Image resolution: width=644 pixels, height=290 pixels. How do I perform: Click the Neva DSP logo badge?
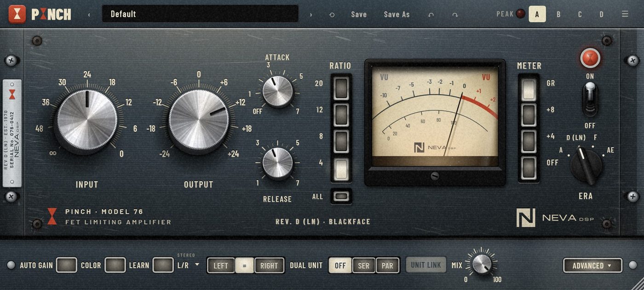click(526, 218)
